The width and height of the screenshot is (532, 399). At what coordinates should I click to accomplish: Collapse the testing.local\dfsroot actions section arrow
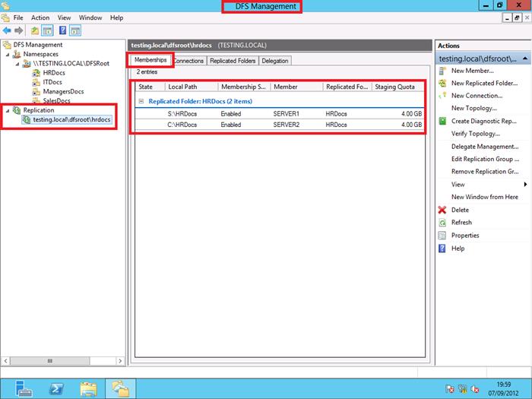[x=525, y=59]
